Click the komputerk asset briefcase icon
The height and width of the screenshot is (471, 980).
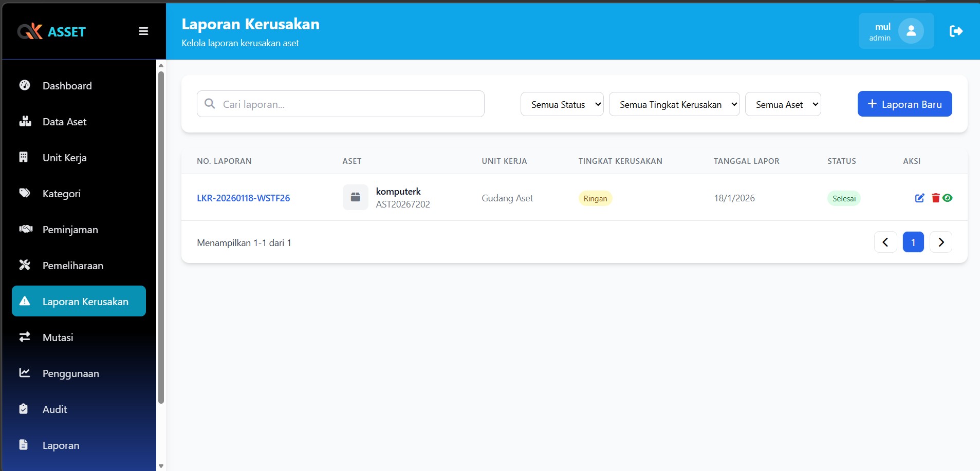tap(355, 197)
